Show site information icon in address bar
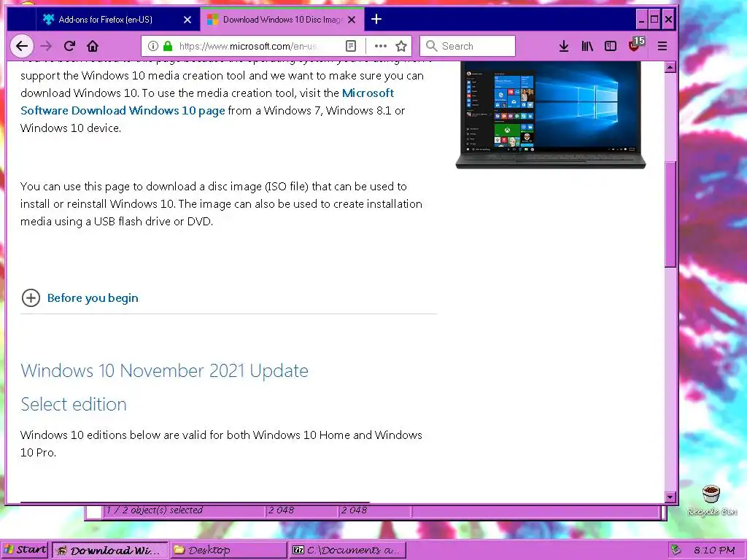The image size is (747, 560). coord(153,46)
